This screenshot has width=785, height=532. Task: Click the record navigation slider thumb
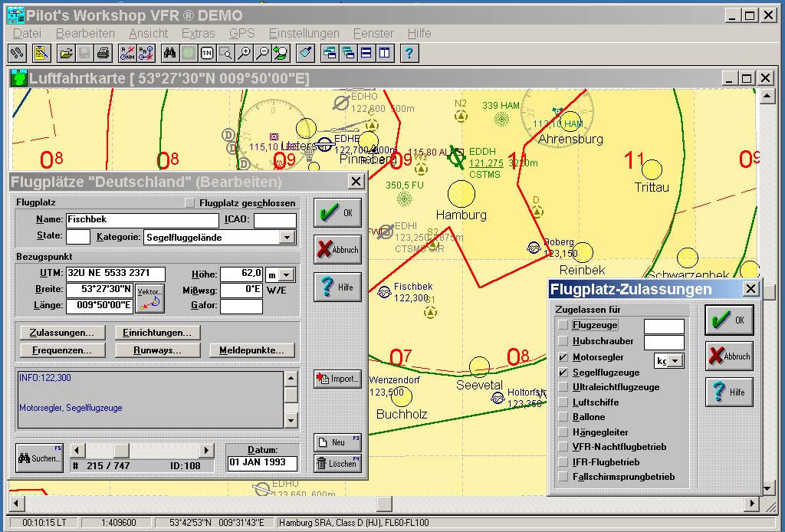(121, 451)
